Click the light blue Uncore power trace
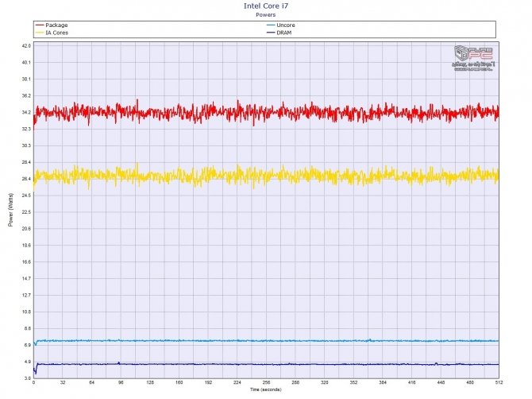532x399 pixels. pyautogui.click(x=266, y=341)
